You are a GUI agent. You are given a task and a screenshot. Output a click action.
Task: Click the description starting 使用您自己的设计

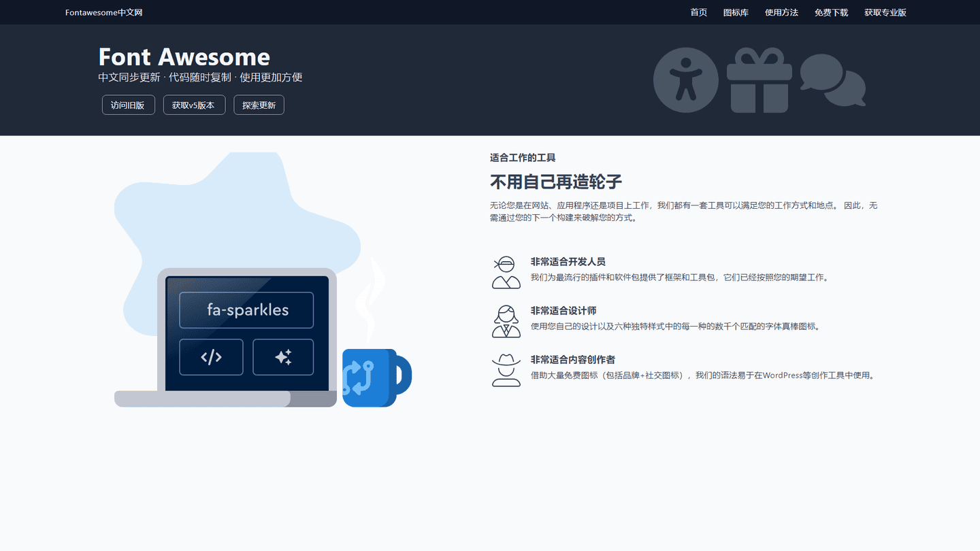pyautogui.click(x=676, y=327)
